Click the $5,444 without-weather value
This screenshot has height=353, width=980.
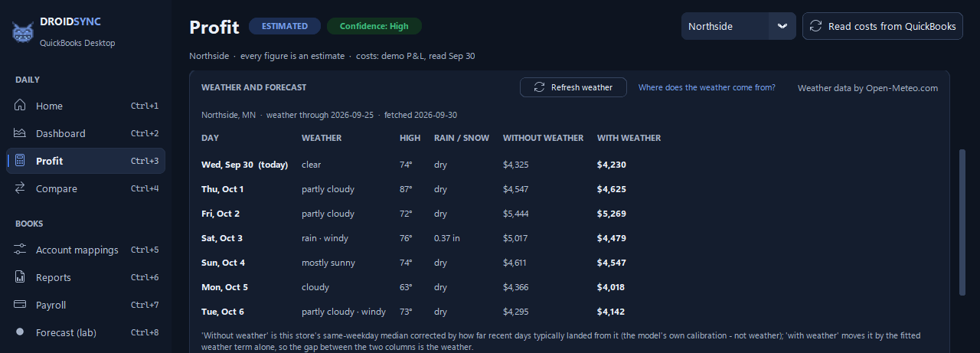[x=516, y=214]
